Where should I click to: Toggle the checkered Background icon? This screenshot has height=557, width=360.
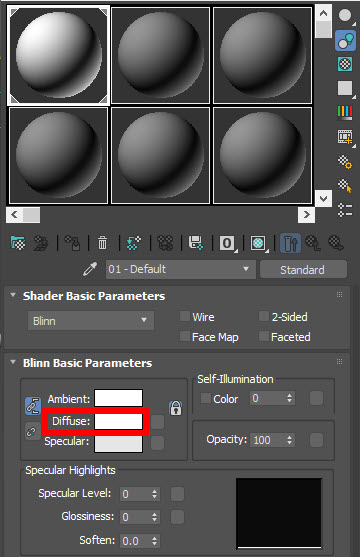[x=345, y=64]
